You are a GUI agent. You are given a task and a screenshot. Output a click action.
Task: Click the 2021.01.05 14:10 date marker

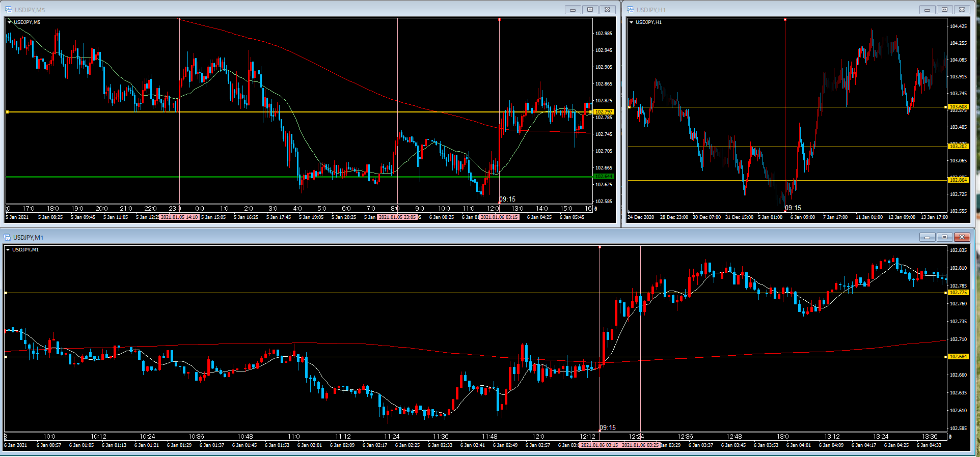coord(179,217)
